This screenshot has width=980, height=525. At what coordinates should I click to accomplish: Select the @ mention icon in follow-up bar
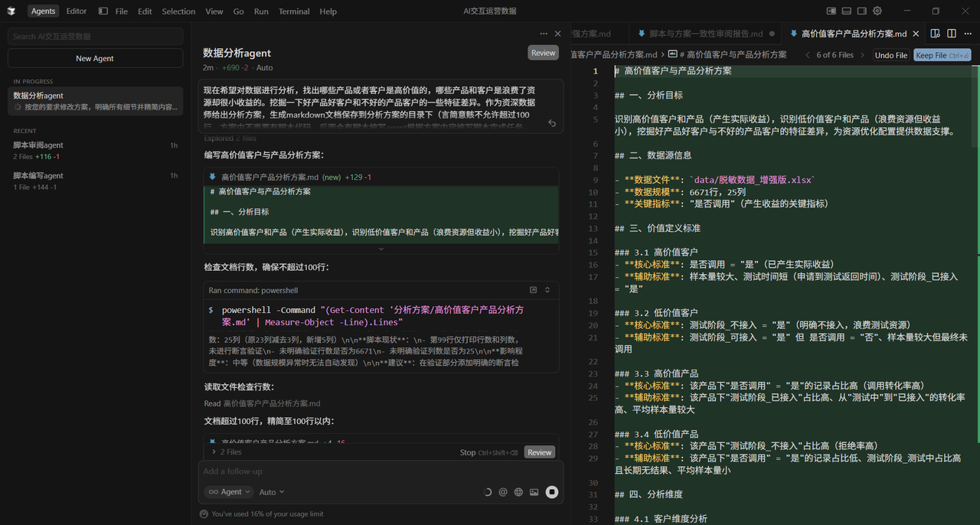(503, 491)
